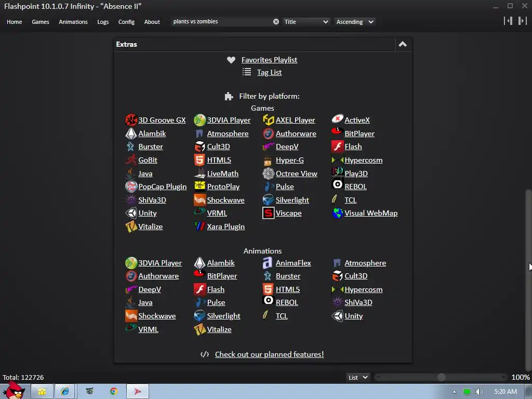The image size is (532, 399).
Task: Click the Games Unity icon
Action: coord(131,213)
